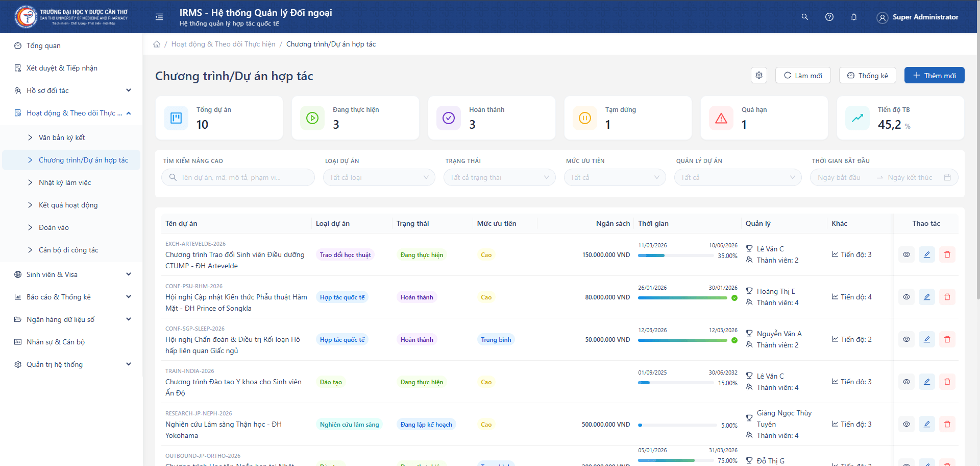The width and height of the screenshot is (980, 466).
Task: Click the Thêm mới button
Action: [934, 75]
